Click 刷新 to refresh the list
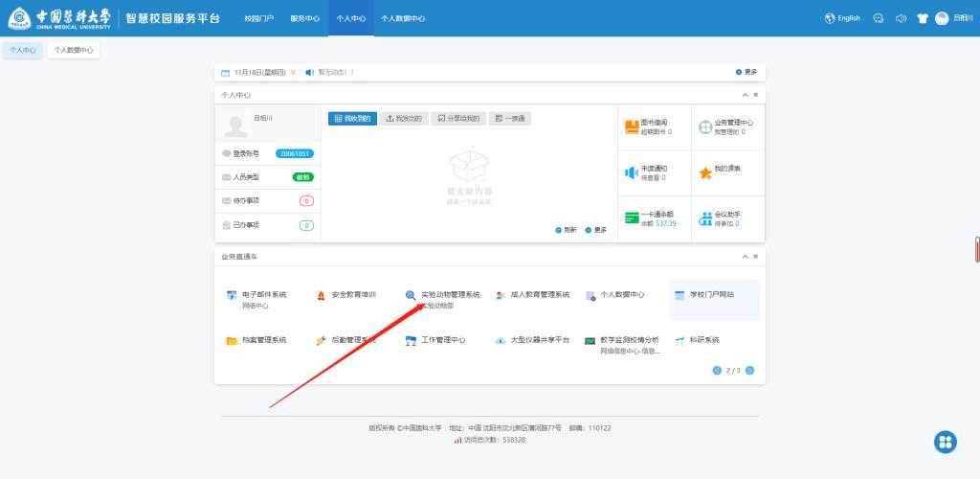 [565, 230]
